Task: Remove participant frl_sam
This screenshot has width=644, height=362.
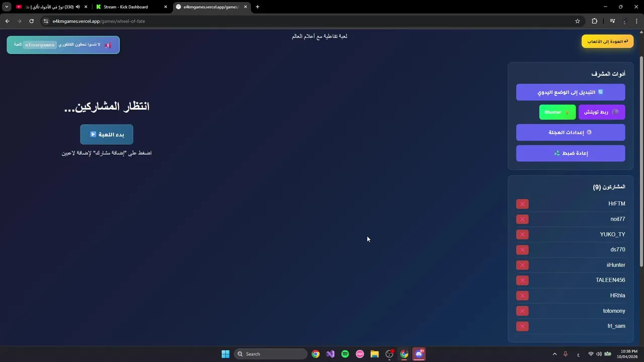Action: point(522,326)
